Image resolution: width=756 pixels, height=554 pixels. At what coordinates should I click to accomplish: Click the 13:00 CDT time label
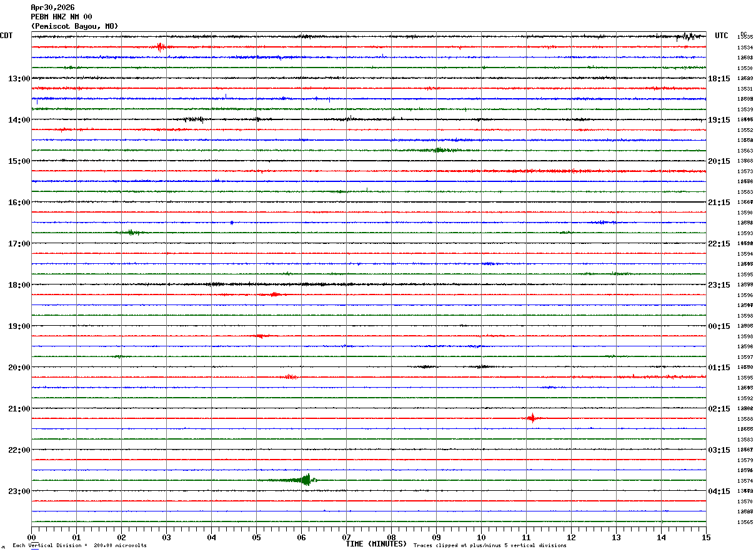[x=19, y=78]
